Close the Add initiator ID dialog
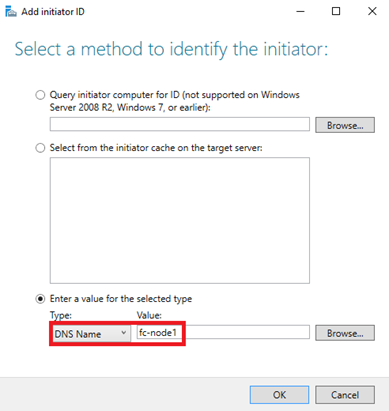The width and height of the screenshot is (389, 411). pyautogui.click(x=372, y=12)
